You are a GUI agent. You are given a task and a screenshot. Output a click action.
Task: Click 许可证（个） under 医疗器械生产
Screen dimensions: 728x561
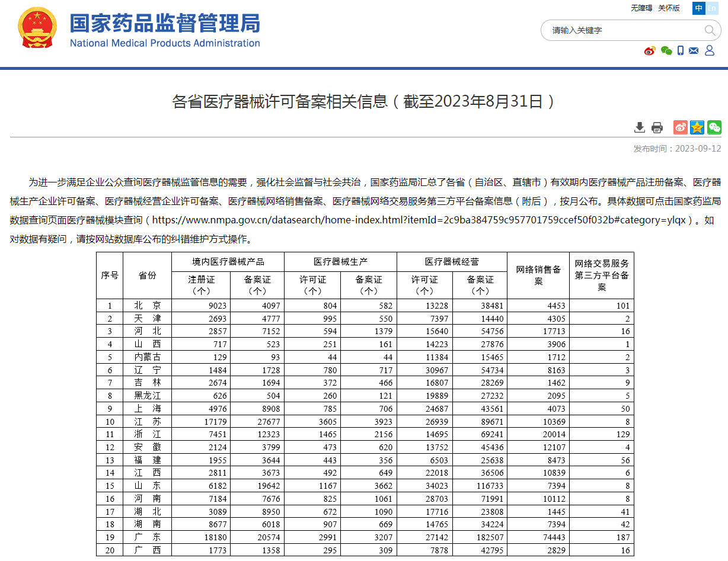coord(312,285)
